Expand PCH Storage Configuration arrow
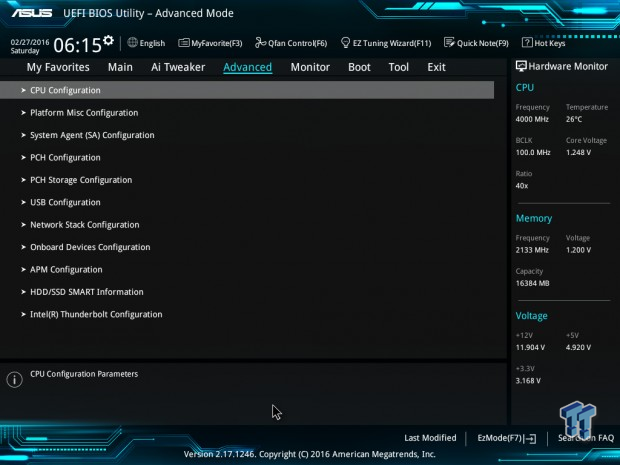 pyautogui.click(x=23, y=180)
